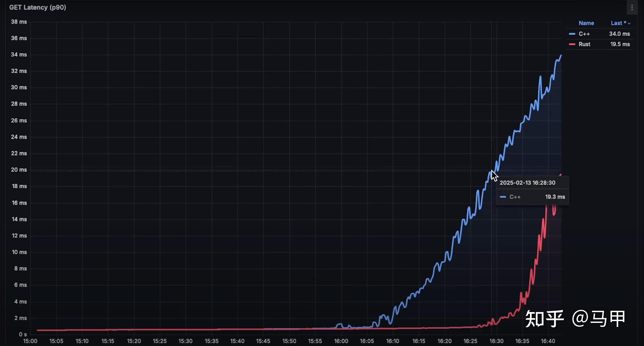644x346 pixels.
Task: Click the blue C++ legend color swatch
Action: tap(572, 34)
